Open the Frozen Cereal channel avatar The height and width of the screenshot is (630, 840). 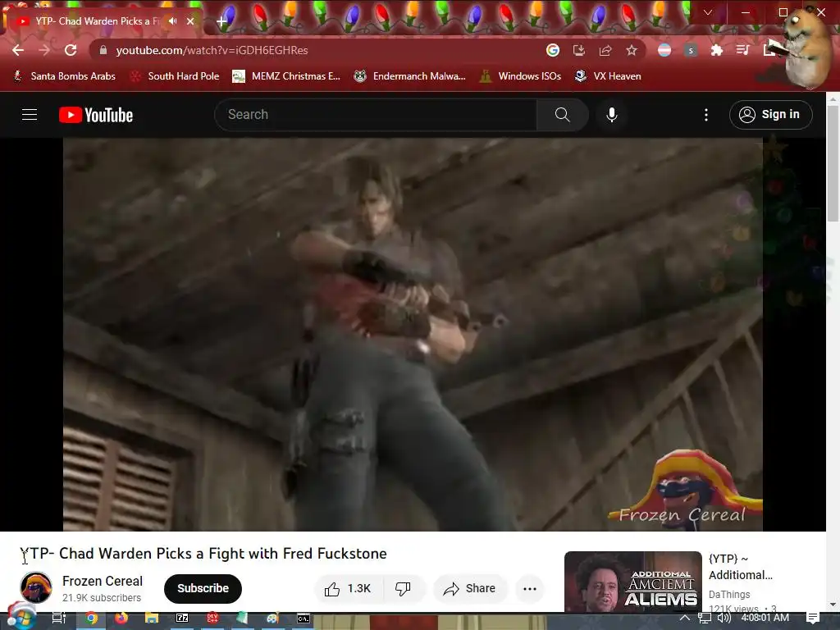[36, 587]
